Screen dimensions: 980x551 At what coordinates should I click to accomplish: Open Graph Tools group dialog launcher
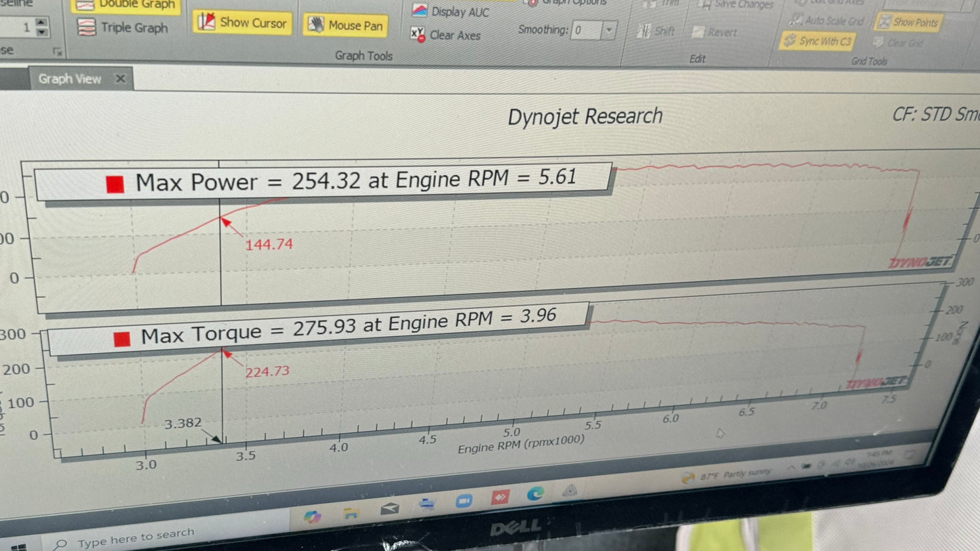[57, 52]
